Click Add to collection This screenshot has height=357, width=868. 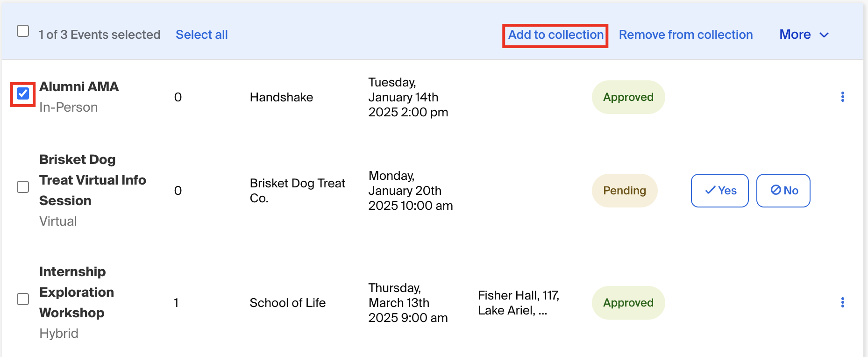click(x=555, y=35)
